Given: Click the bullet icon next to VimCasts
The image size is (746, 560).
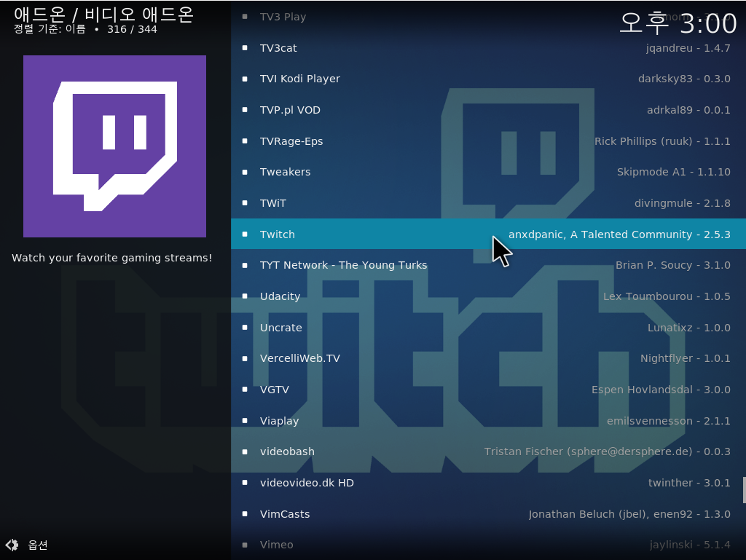Looking at the screenshot, I should 245,514.
